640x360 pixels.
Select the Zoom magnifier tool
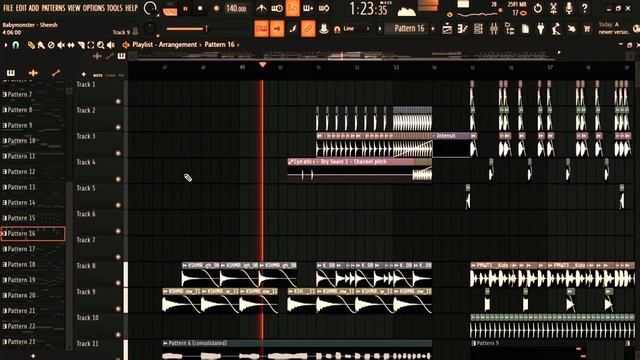tap(100, 45)
